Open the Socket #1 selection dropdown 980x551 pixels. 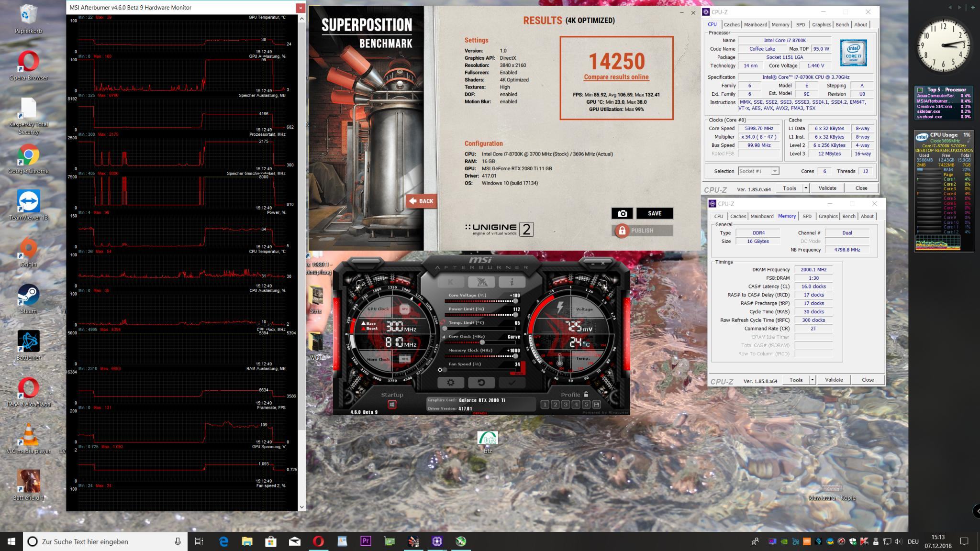click(758, 171)
